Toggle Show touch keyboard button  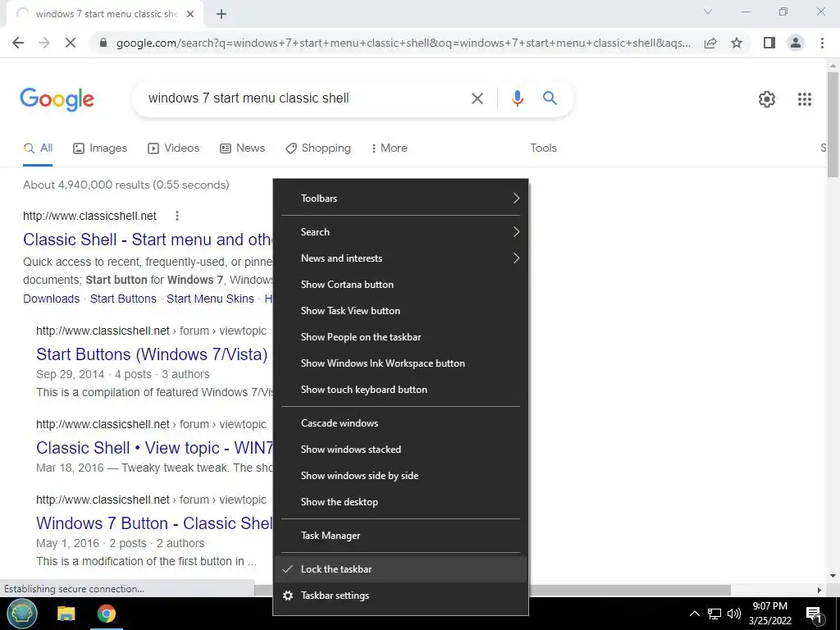pyautogui.click(x=400, y=390)
